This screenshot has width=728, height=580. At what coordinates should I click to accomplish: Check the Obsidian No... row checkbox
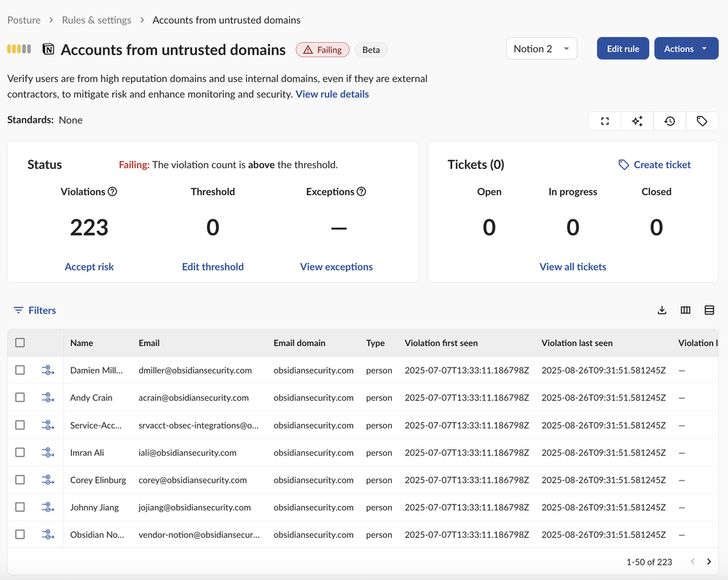20,534
